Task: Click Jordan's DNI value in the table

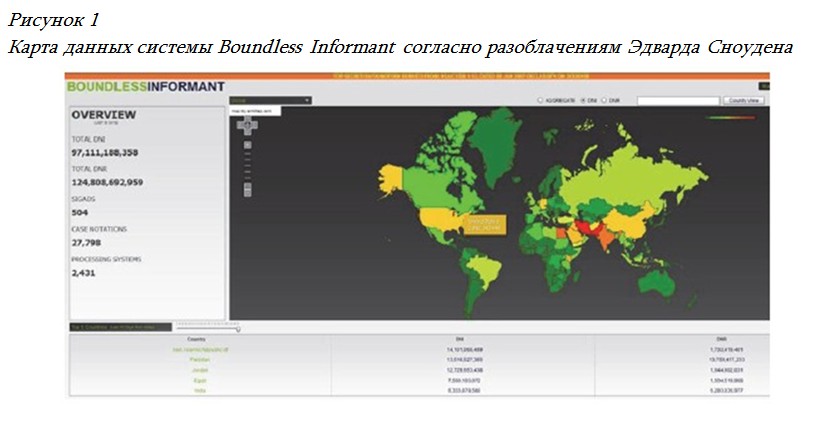Action: [x=464, y=370]
